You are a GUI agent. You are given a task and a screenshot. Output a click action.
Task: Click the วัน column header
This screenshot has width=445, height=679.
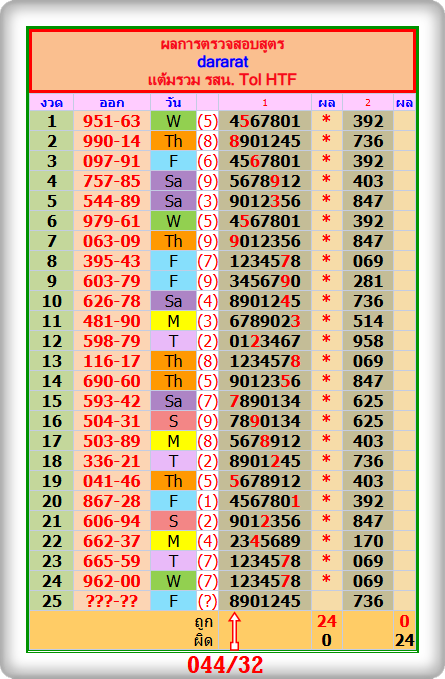click(x=173, y=103)
